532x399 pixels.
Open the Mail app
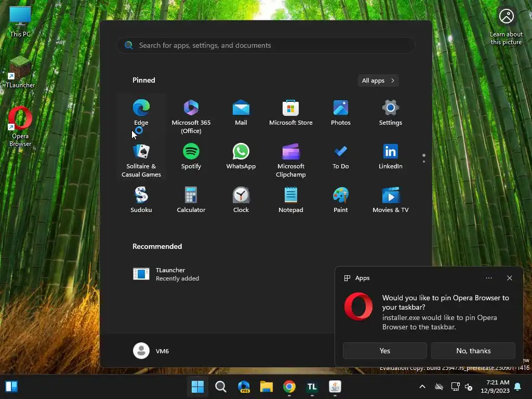click(241, 113)
